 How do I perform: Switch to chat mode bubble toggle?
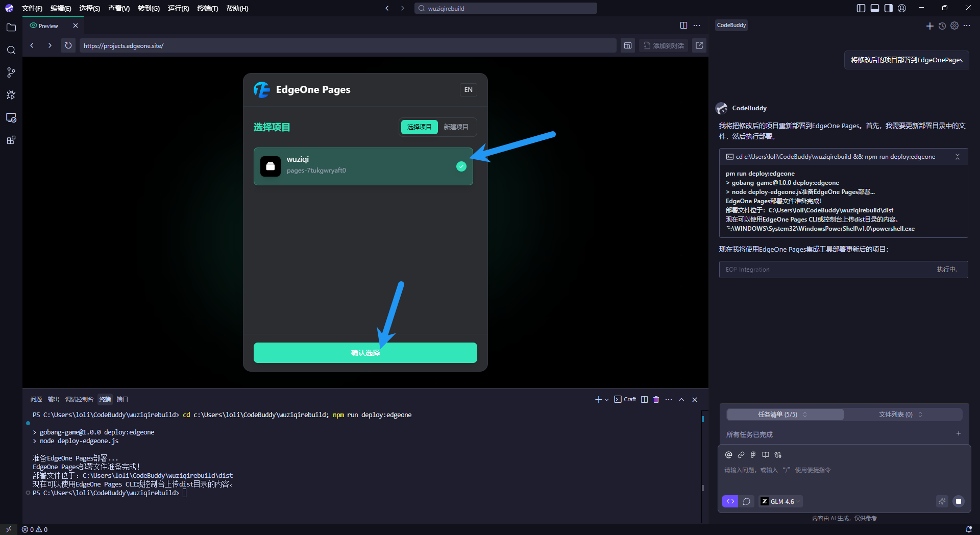(x=746, y=501)
